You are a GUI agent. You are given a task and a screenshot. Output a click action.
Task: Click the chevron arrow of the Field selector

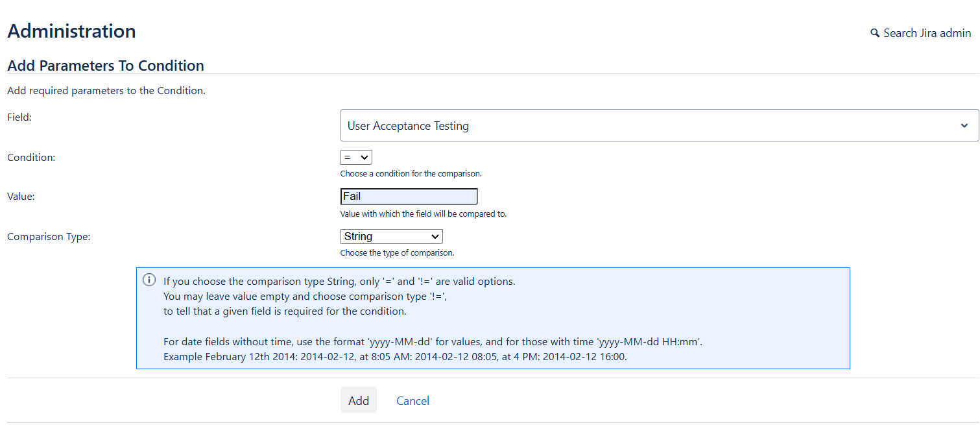pyautogui.click(x=964, y=126)
